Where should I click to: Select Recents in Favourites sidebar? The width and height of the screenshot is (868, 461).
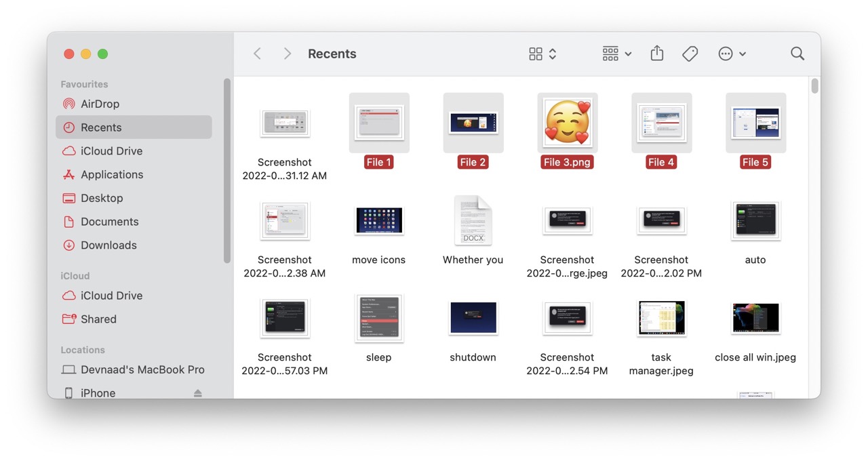pyautogui.click(x=101, y=127)
